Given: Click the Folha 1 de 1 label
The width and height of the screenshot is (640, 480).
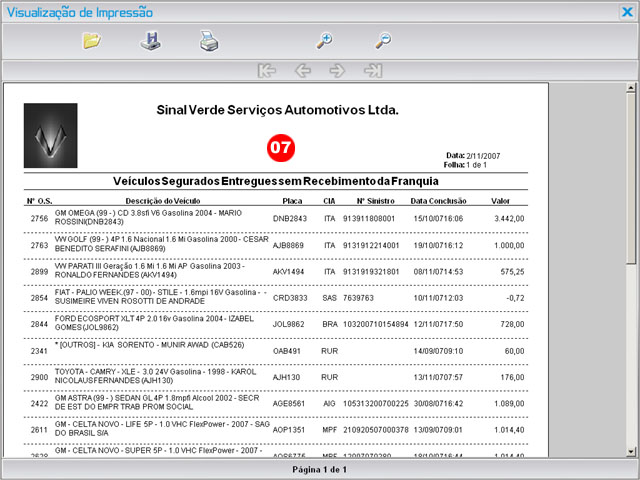Looking at the screenshot, I should click(x=465, y=165).
